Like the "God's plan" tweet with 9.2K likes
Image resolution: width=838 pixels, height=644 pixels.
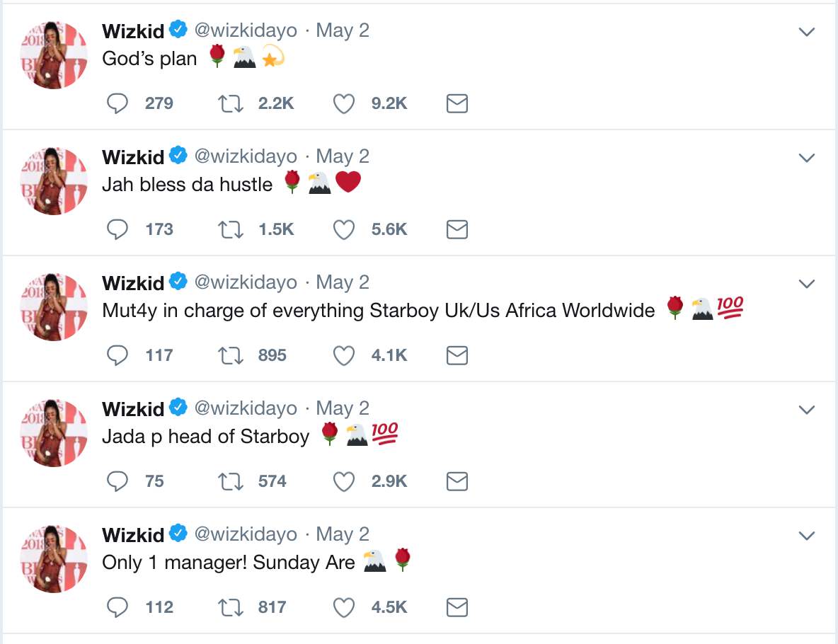tap(344, 104)
